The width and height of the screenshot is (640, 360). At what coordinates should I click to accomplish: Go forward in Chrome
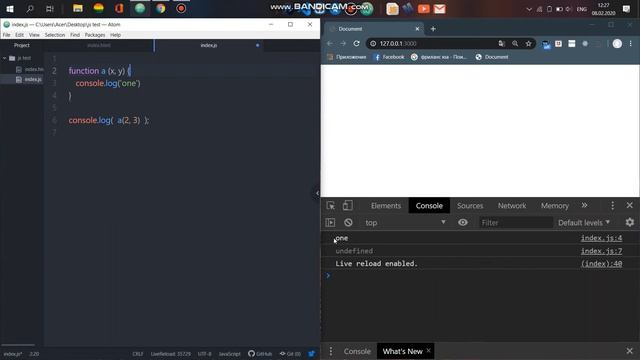343,43
